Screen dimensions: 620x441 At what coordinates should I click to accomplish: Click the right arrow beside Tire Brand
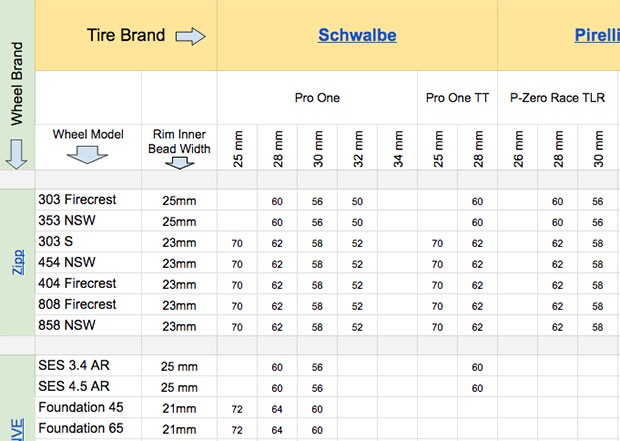(x=190, y=37)
